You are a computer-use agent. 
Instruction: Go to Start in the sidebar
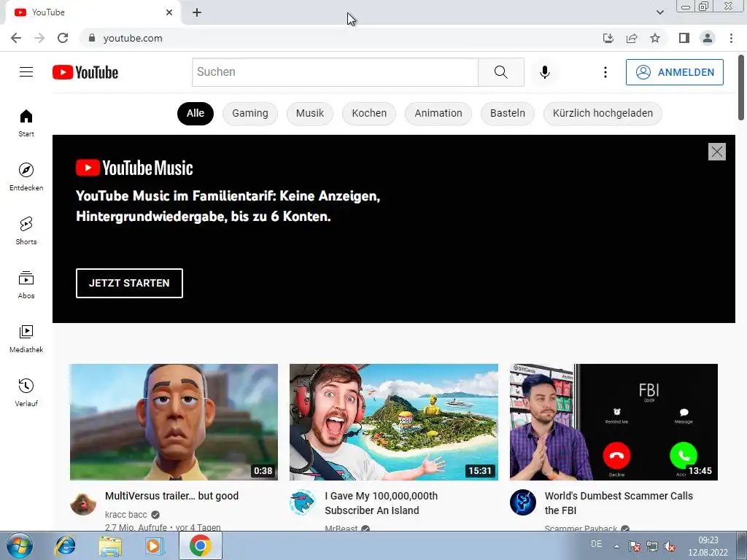26,122
